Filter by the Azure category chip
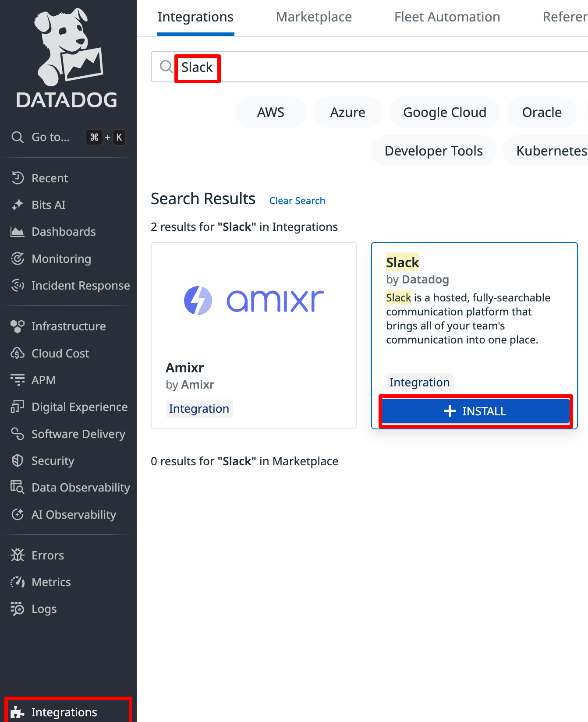Image resolution: width=588 pixels, height=722 pixels. [348, 112]
